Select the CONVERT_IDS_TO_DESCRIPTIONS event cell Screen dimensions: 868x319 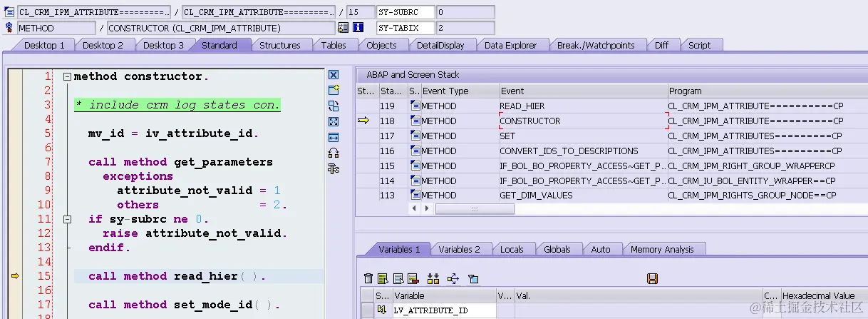(582, 151)
